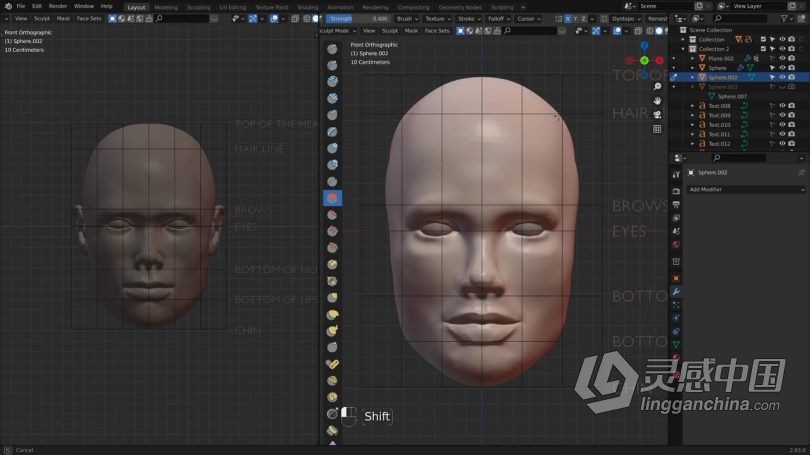Select the Mask brush (dark sphere with dashed outline)

point(332,414)
